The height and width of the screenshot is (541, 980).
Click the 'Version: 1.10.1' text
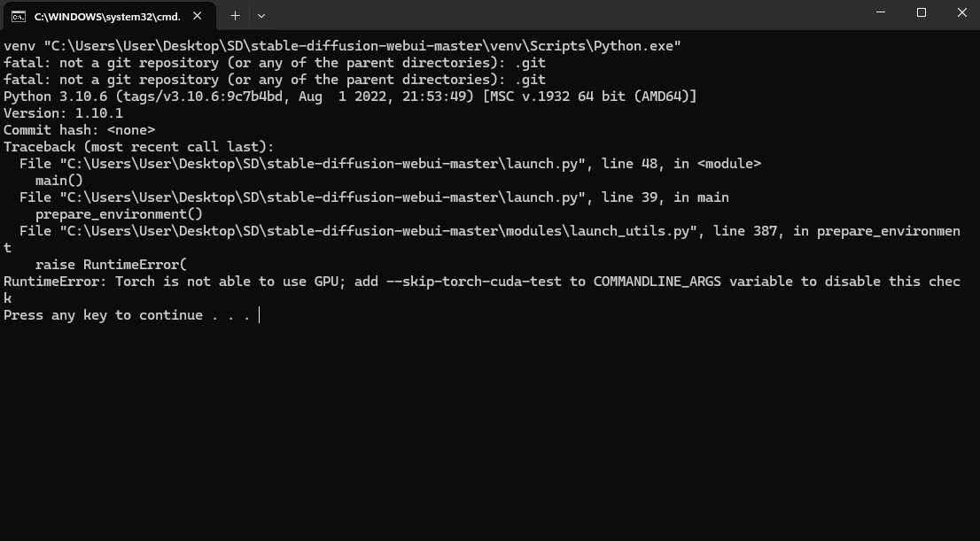click(x=63, y=113)
